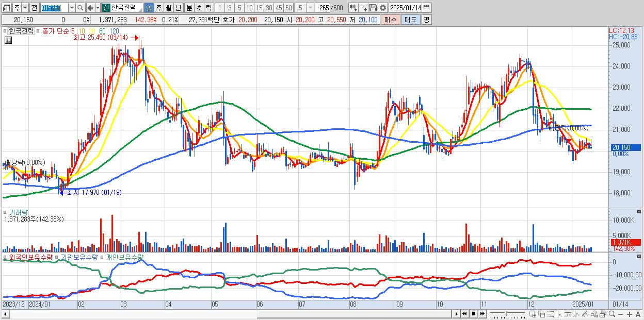Click the 개인보유수량 indicator label
The image size is (644, 320).
click(x=124, y=257)
